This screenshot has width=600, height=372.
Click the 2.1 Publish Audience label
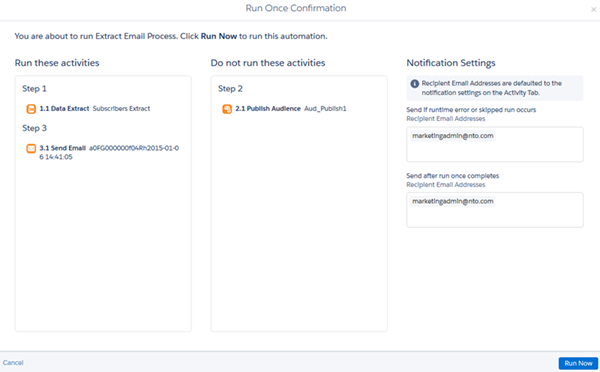pos(268,109)
